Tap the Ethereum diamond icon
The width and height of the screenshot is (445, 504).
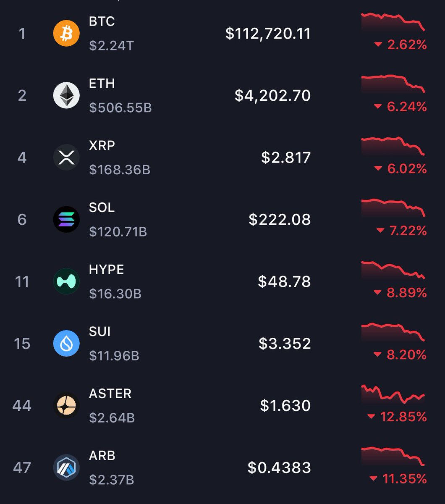click(66, 95)
